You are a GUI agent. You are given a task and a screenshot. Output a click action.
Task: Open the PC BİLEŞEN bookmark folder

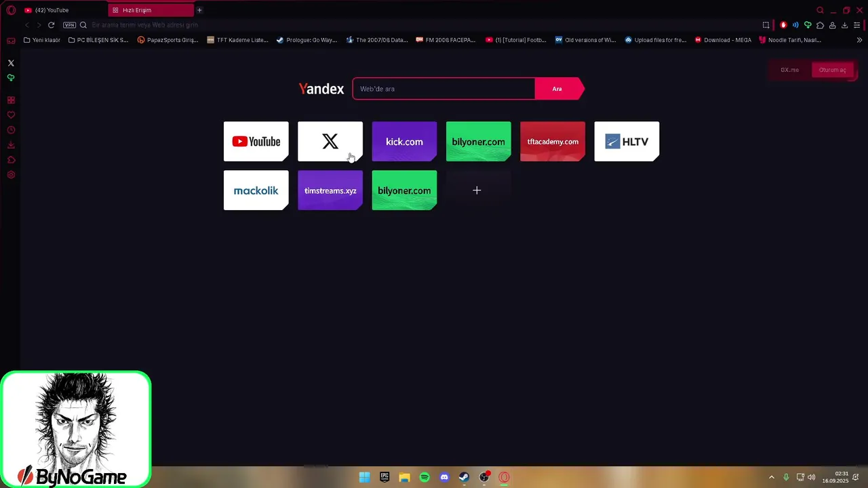tap(98, 40)
